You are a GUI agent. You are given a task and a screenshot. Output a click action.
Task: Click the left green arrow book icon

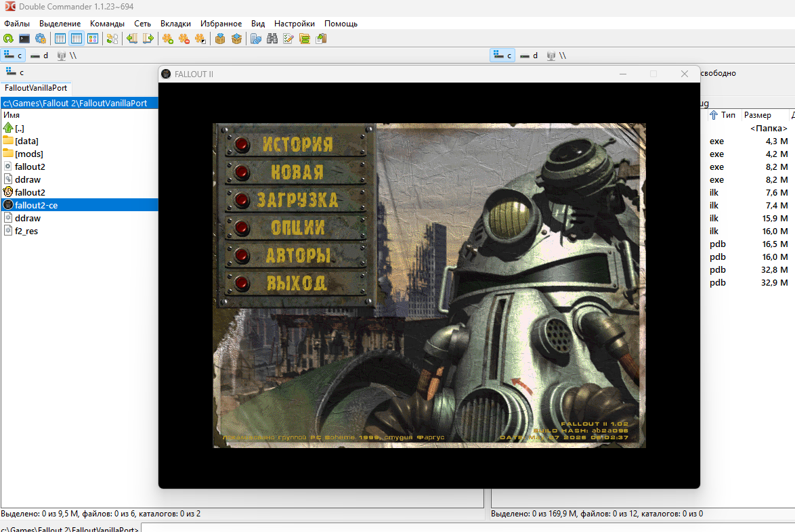pyautogui.click(x=132, y=39)
